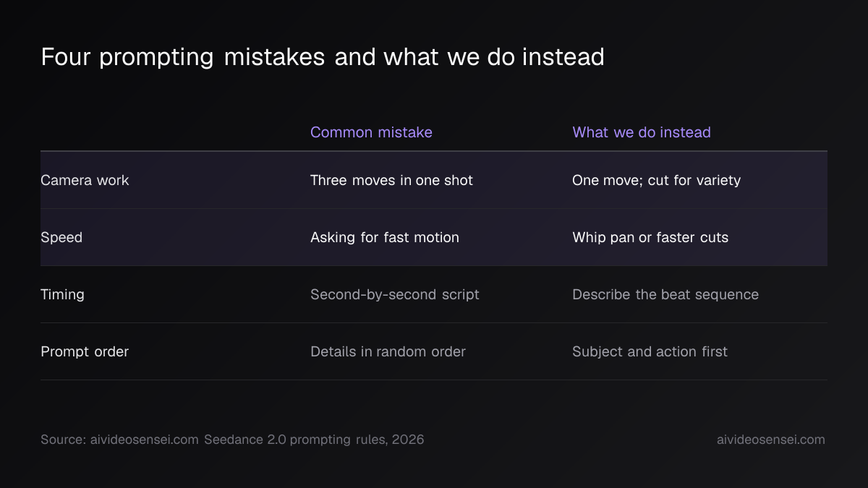This screenshot has width=868, height=488.
Task: Click the 'Describe the beat sequence' cell
Action: (x=665, y=294)
